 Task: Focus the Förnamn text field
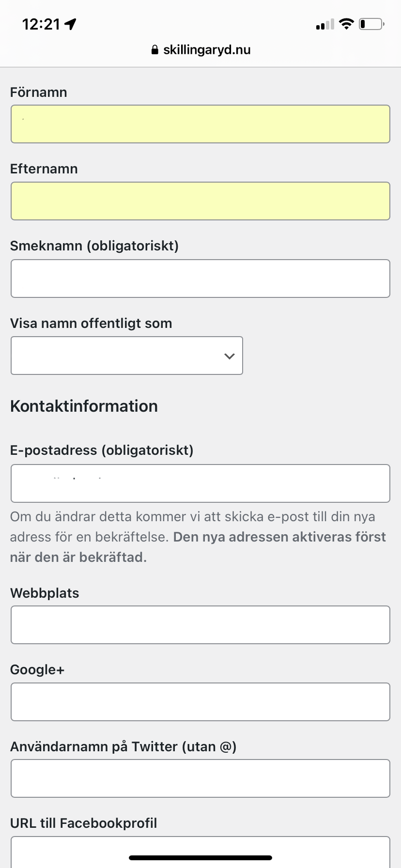(x=200, y=124)
